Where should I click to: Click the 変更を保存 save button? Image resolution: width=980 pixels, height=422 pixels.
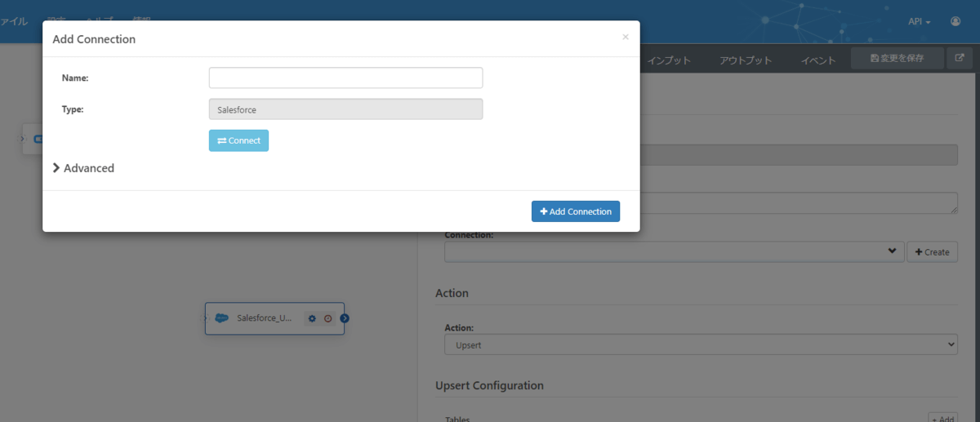(897, 59)
